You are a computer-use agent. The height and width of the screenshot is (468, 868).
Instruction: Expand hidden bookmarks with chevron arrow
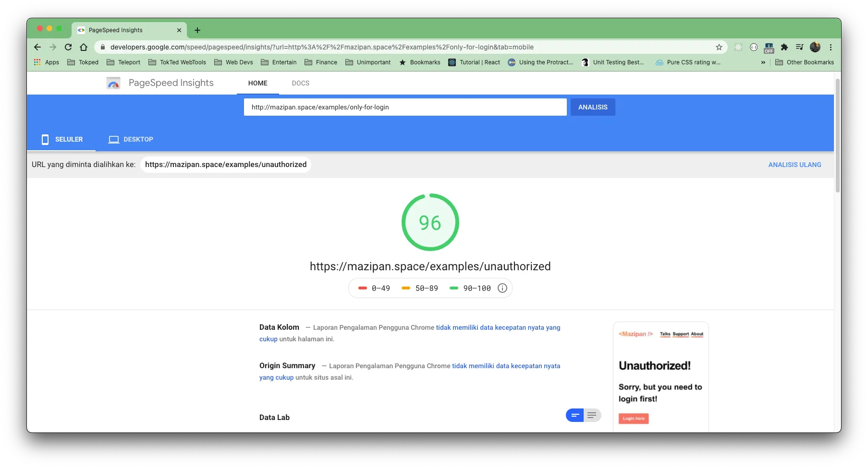pos(763,62)
